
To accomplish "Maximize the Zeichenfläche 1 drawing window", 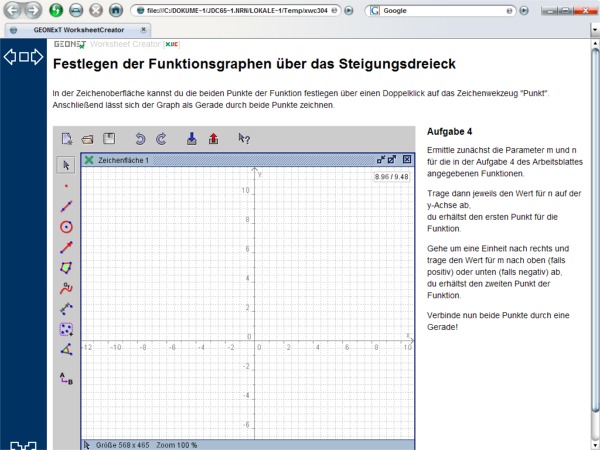I will (x=392, y=160).
